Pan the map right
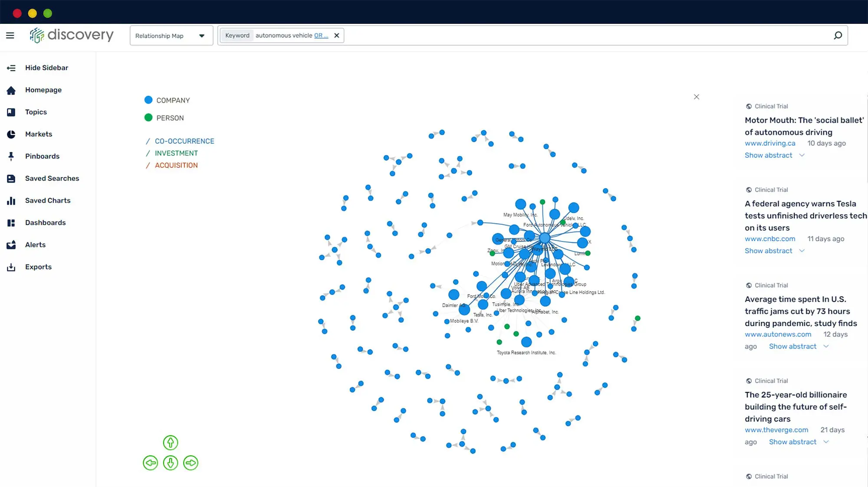Viewport: 868px width, 487px height. (x=191, y=463)
